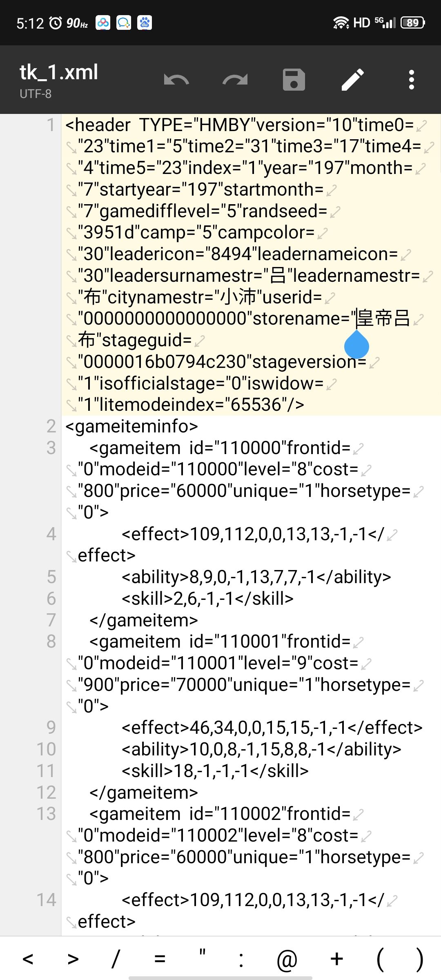
Task: Save the file with floppy icon
Action: [294, 80]
